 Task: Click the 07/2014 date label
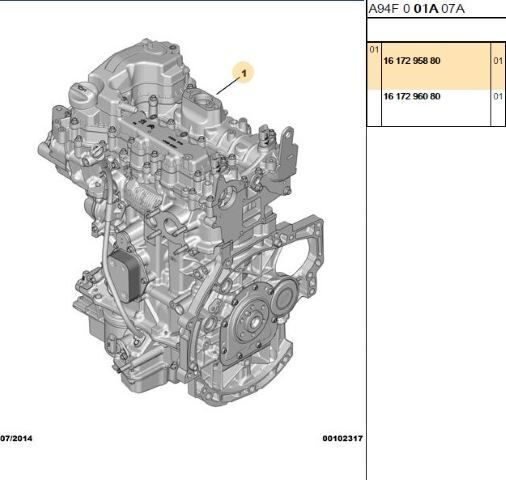tap(16, 438)
